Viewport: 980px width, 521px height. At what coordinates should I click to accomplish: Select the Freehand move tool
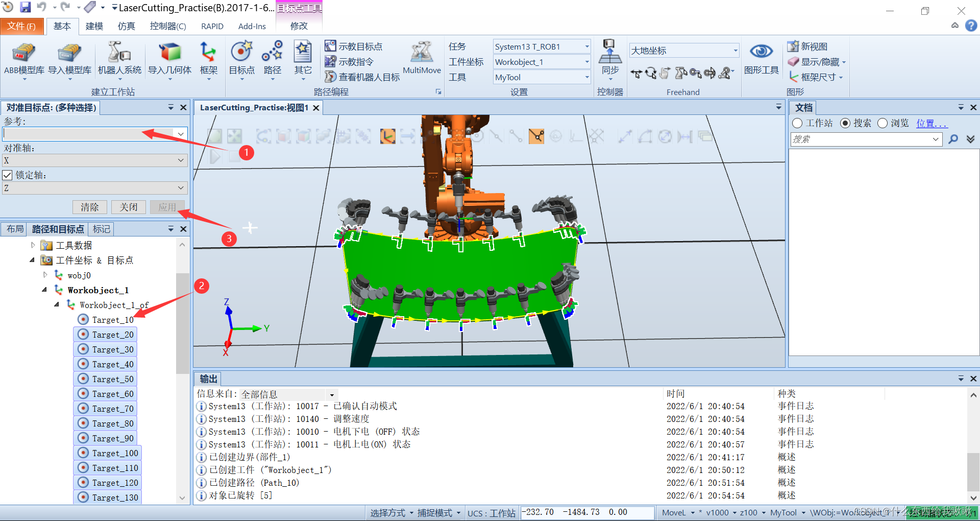coord(636,74)
